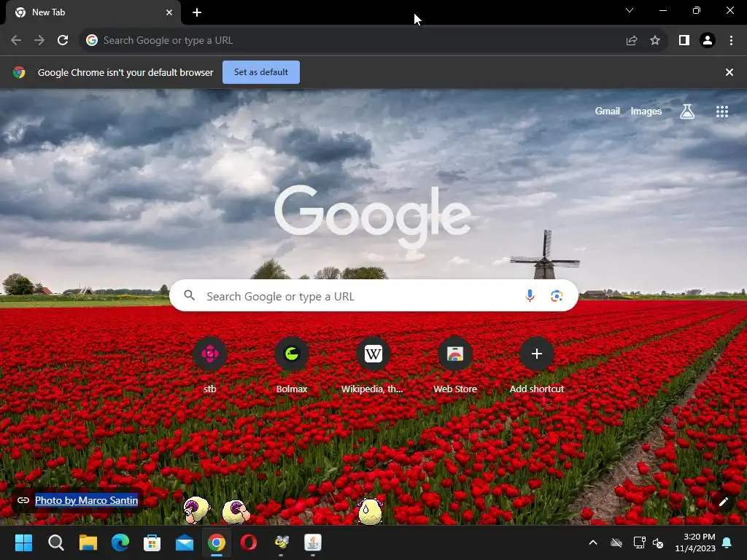Image resolution: width=747 pixels, height=560 pixels.
Task: Close the New Tab tab
Action: coord(169,12)
